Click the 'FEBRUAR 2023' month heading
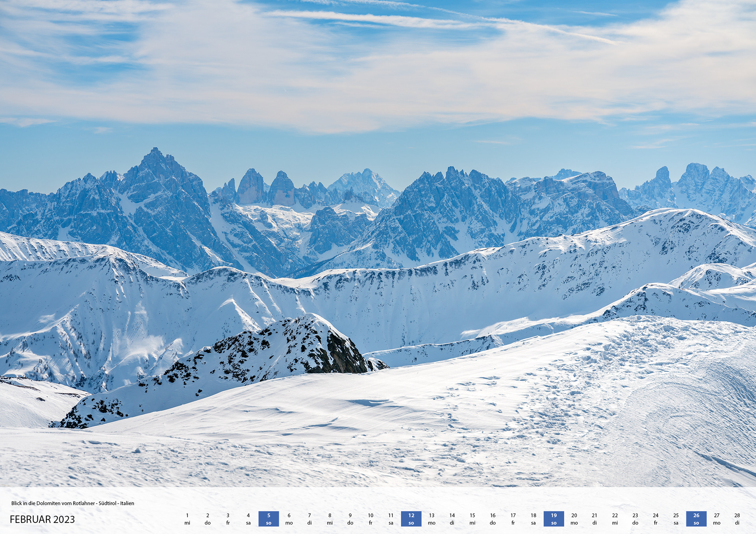 tap(42, 519)
